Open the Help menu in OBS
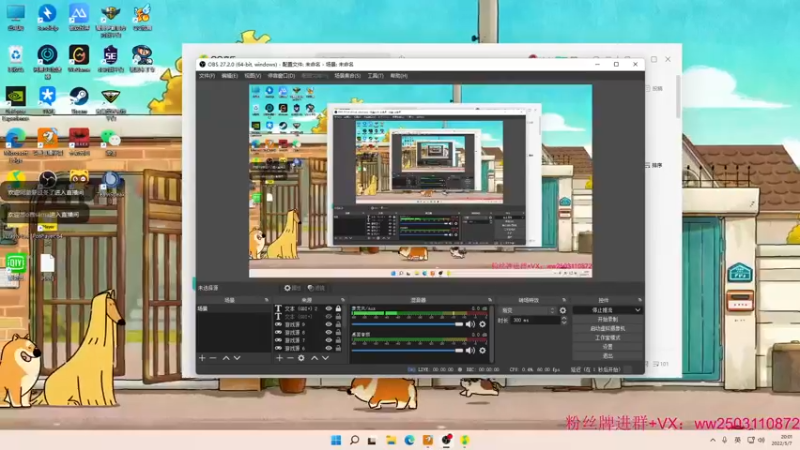This screenshot has width=800, height=450. pyautogui.click(x=399, y=76)
